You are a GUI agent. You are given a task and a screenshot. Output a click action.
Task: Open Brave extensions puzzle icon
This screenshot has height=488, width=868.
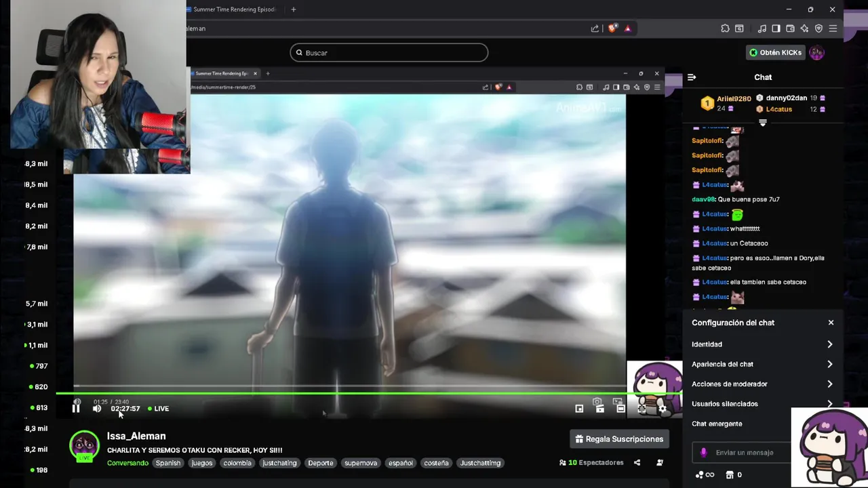[725, 28]
